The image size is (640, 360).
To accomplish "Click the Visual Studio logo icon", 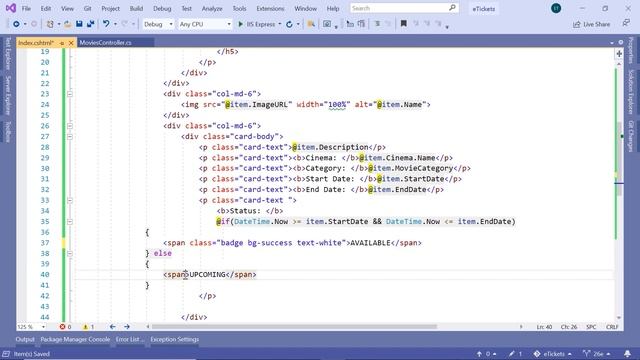I will (11, 8).
